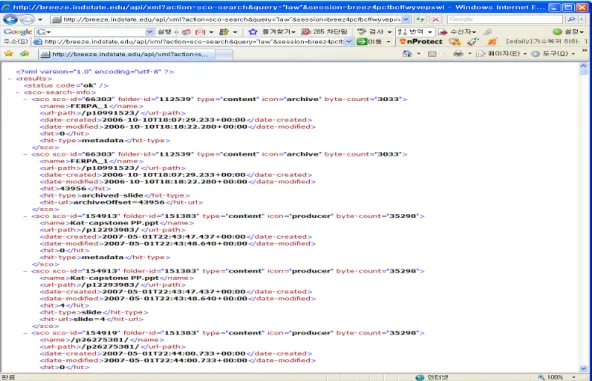Image resolution: width=592 pixels, height=381 pixels.
Task: Open the Google toolbar search dropdown
Action: pyautogui.click(x=150, y=32)
